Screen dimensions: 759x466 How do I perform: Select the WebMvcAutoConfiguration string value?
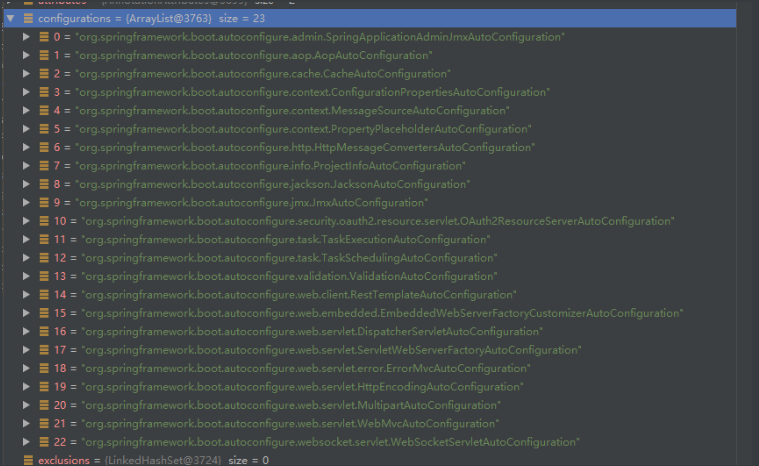click(290, 423)
